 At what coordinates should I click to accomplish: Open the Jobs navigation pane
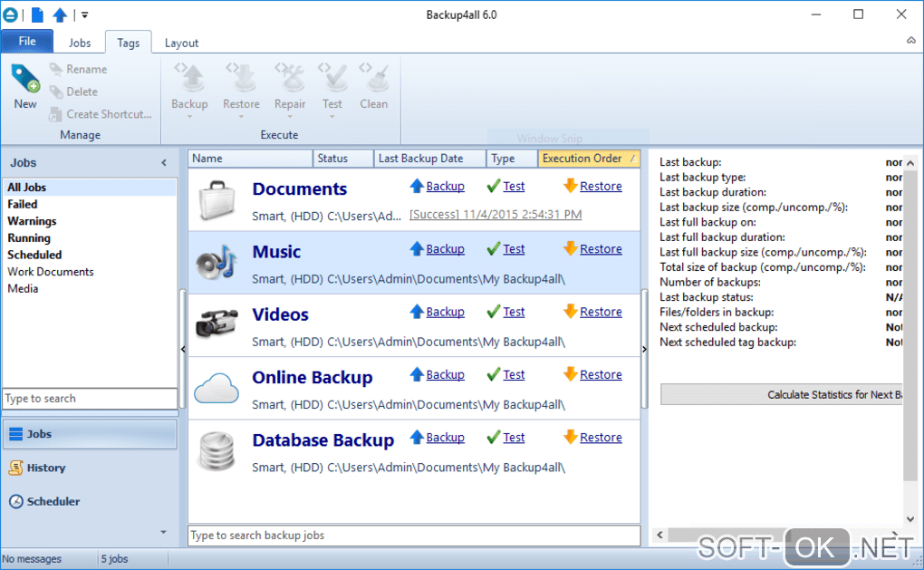pyautogui.click(x=90, y=434)
